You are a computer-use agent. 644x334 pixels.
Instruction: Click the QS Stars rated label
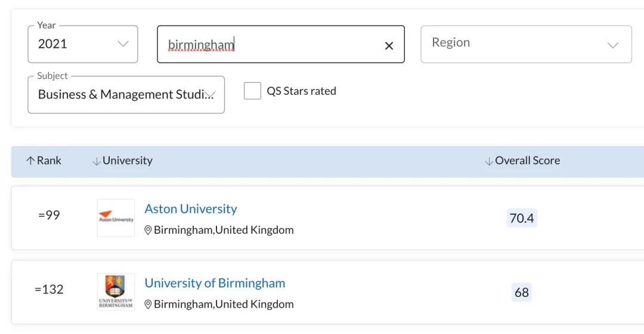pyautogui.click(x=302, y=91)
